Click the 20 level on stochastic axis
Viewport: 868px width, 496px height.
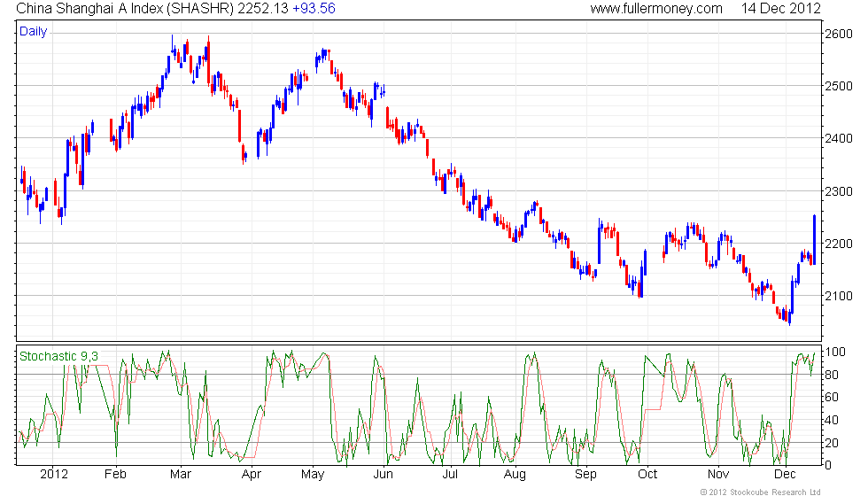pos(833,443)
